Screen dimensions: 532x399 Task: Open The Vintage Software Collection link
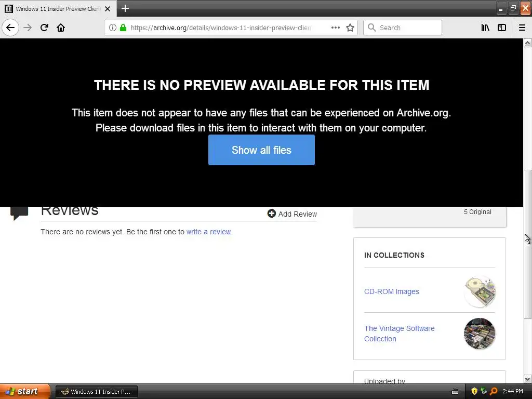(x=400, y=334)
